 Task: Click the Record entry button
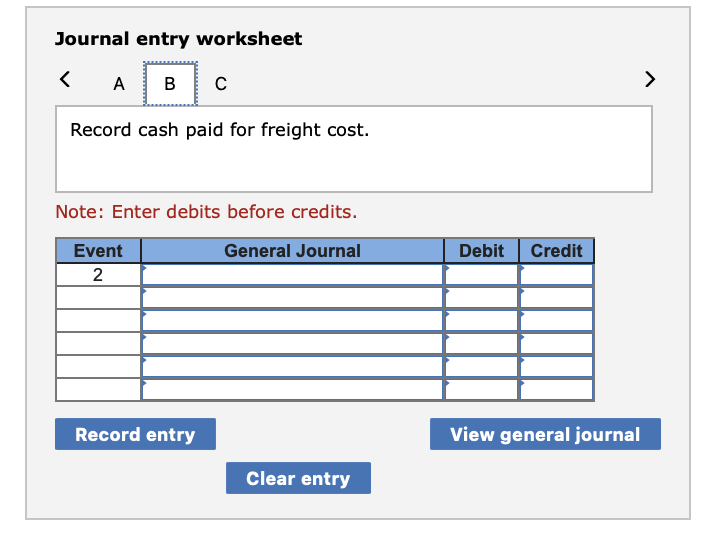(x=136, y=434)
